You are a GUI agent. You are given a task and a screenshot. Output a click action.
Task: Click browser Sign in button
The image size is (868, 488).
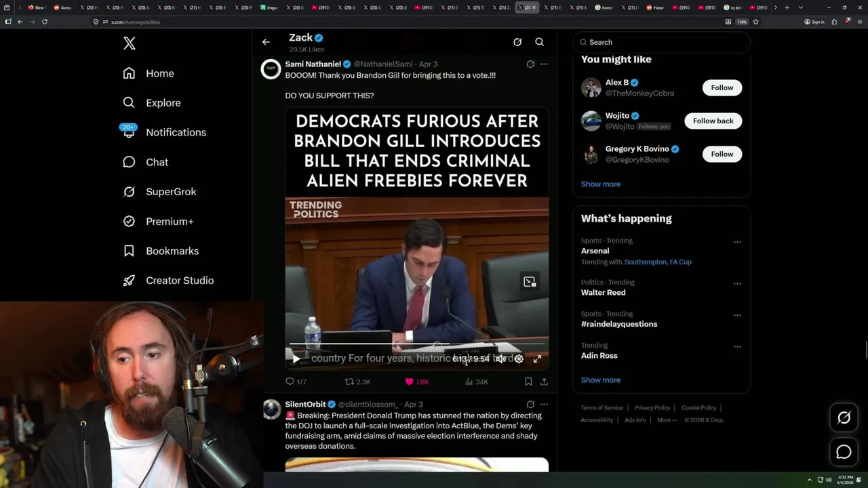point(814,22)
